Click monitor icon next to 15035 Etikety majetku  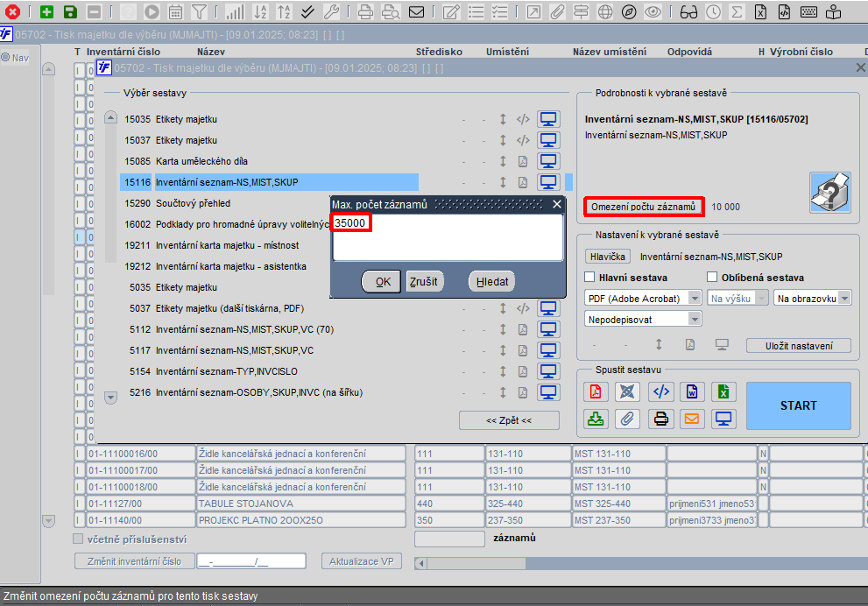[x=548, y=119]
